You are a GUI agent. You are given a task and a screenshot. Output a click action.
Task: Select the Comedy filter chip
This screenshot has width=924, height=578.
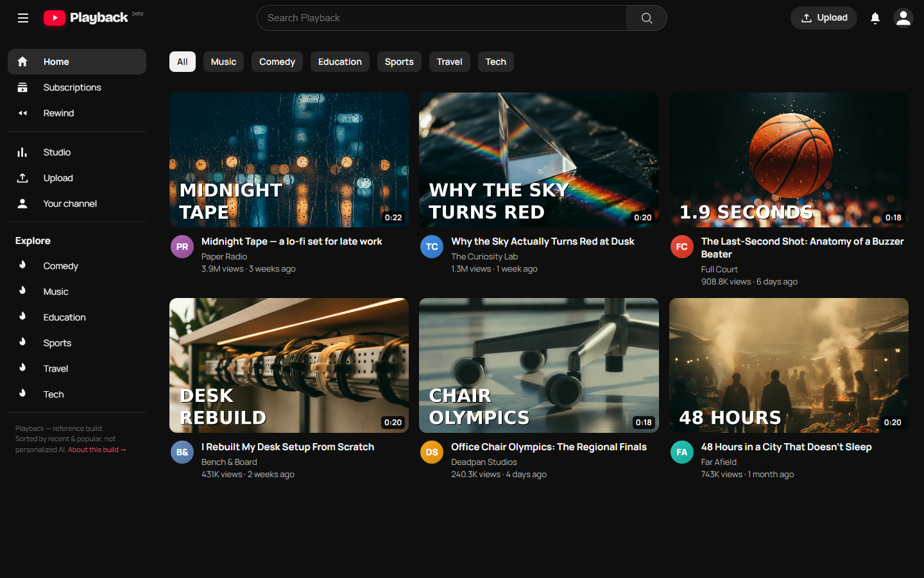click(277, 62)
